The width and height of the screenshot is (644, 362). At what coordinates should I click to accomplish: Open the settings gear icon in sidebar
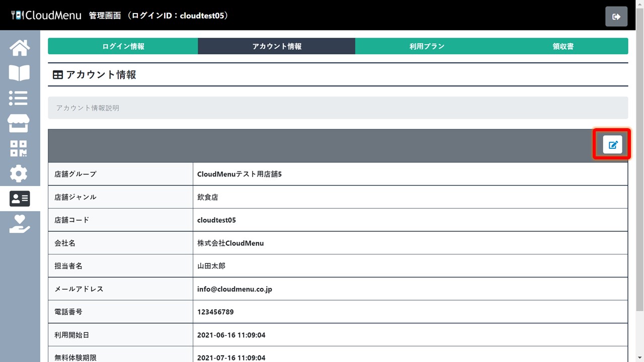tap(20, 173)
